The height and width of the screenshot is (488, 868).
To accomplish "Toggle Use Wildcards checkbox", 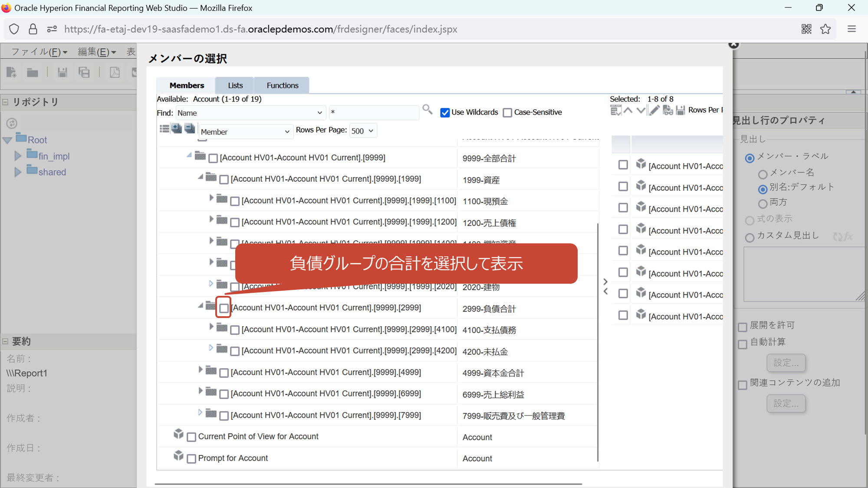I will tap(445, 113).
